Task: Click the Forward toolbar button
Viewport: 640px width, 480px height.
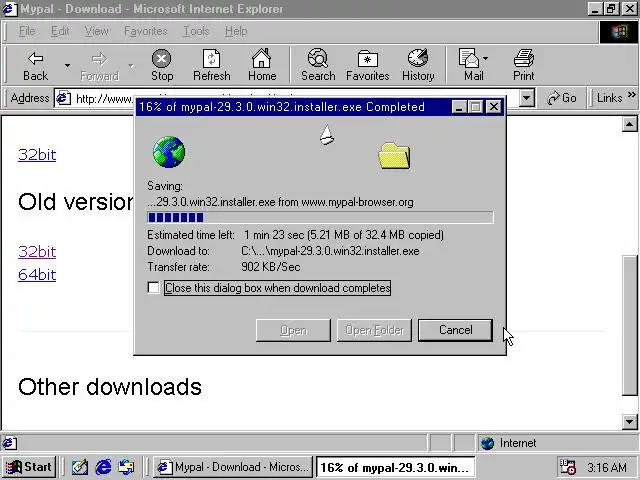Action: [100, 65]
